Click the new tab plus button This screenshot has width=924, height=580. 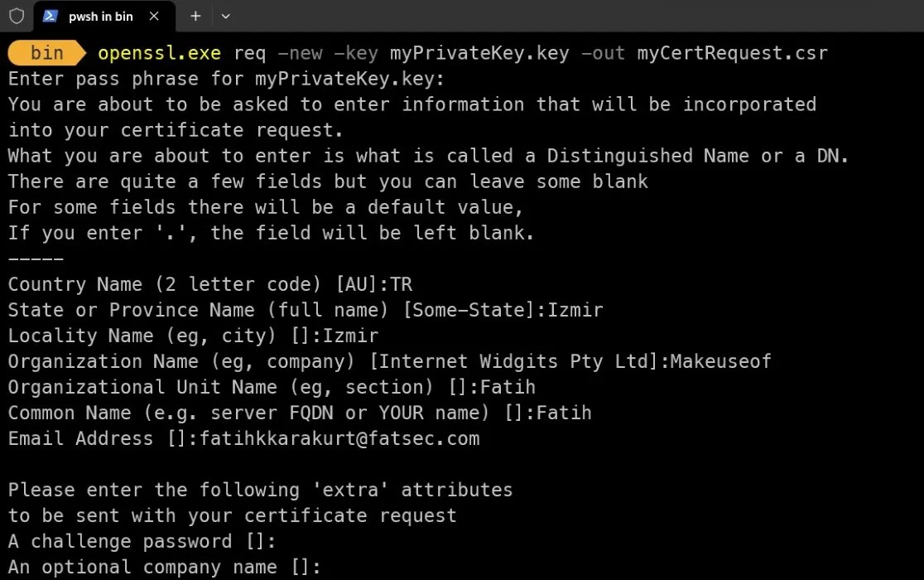(x=195, y=15)
